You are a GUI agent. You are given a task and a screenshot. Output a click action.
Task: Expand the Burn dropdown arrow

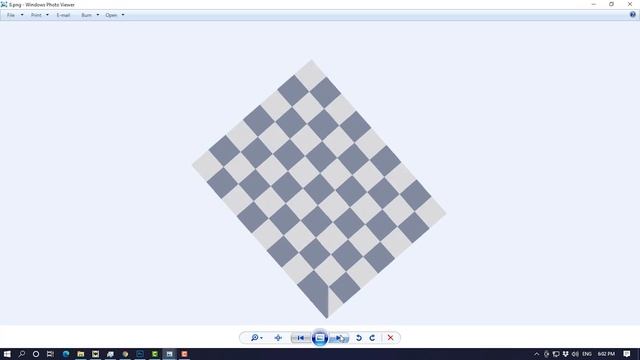[98, 15]
